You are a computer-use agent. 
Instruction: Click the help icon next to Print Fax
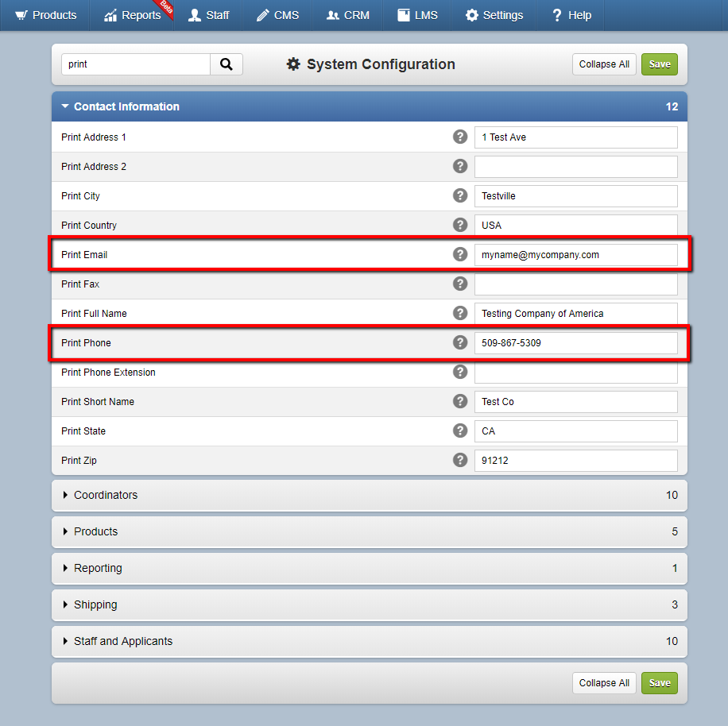(x=460, y=284)
